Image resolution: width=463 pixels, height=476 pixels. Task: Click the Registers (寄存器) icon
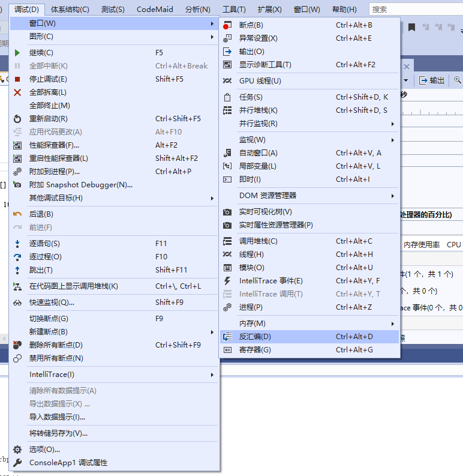[x=227, y=350]
